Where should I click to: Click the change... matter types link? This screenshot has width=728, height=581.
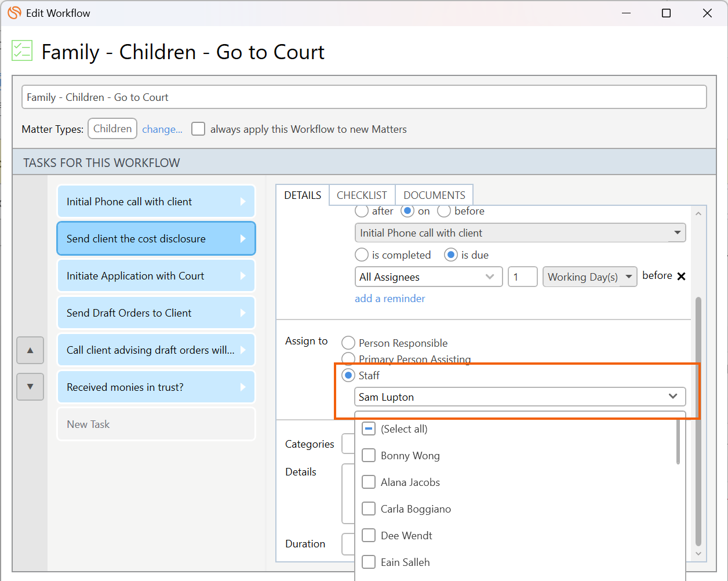coord(162,129)
